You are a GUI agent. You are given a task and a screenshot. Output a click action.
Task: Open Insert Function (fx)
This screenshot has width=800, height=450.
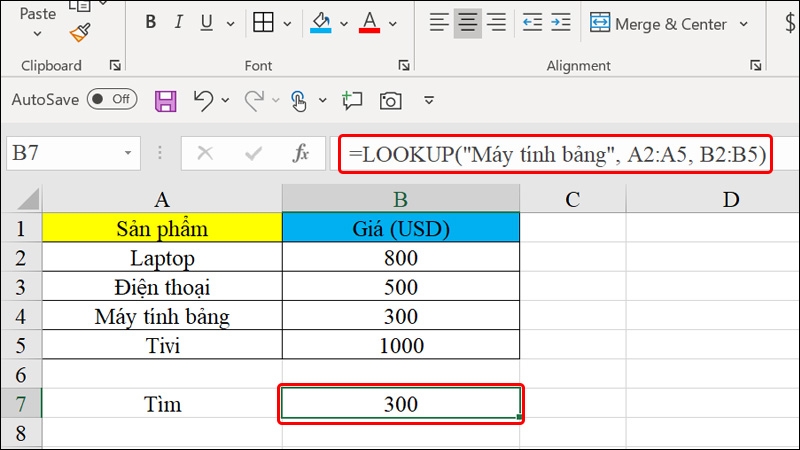point(301,153)
